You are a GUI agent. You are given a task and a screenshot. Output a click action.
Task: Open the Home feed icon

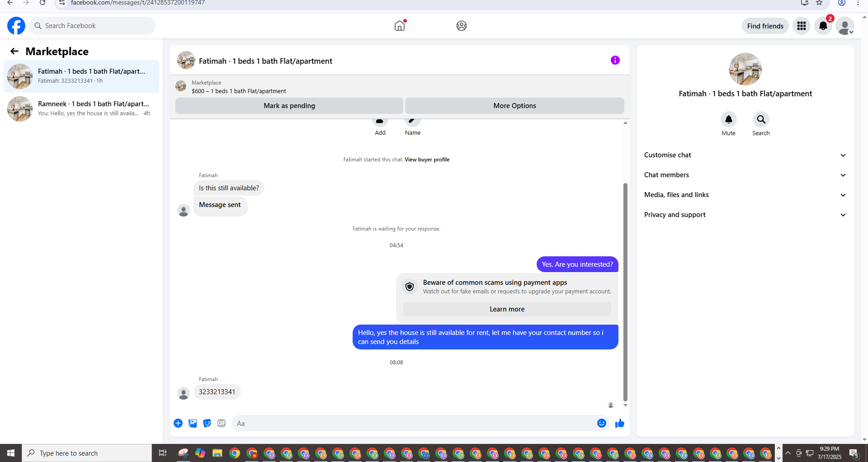pos(400,26)
